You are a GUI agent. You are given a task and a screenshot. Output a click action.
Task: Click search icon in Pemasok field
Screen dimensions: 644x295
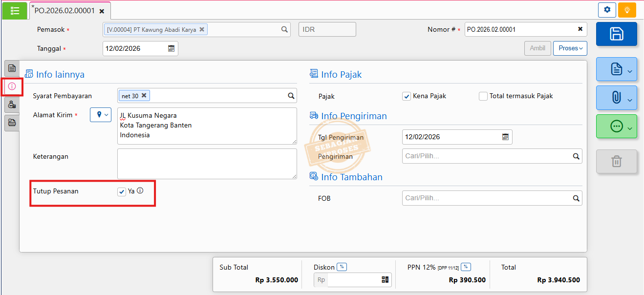click(284, 29)
